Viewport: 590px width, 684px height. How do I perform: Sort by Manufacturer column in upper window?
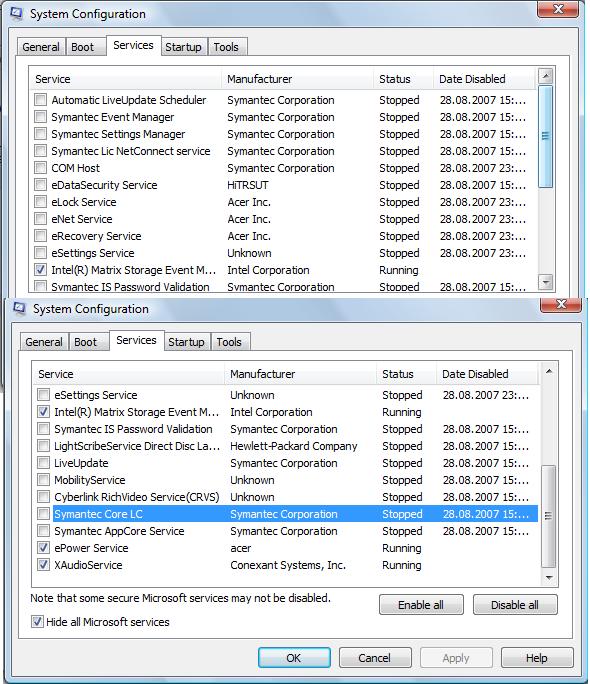tap(297, 79)
